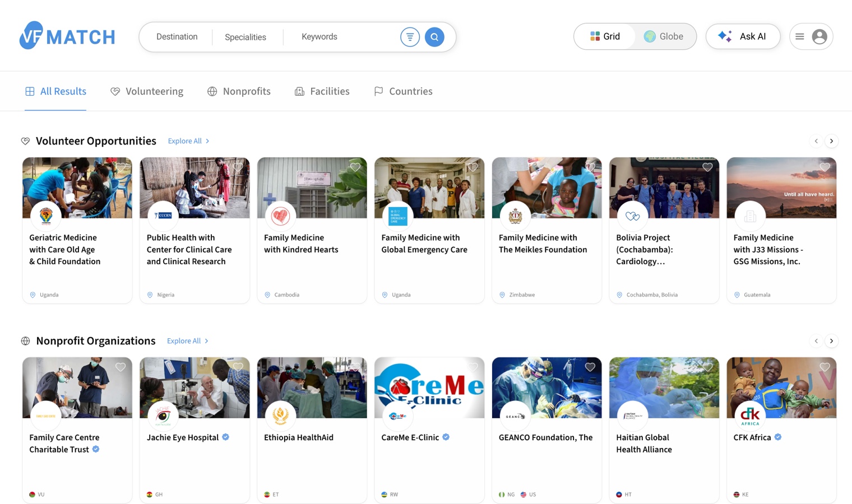852x504 pixels.
Task: Click the Jachie Eye Hospital eye logo
Action: 163,416
